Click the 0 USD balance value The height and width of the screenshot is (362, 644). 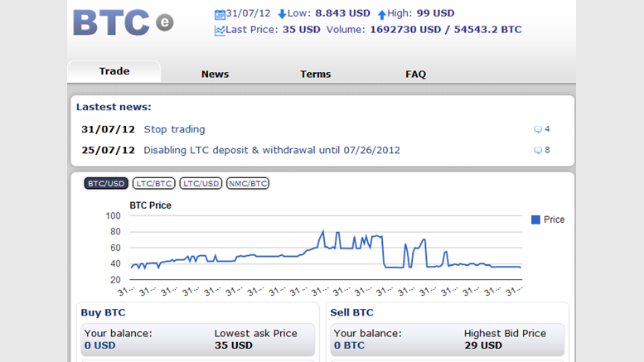click(99, 345)
